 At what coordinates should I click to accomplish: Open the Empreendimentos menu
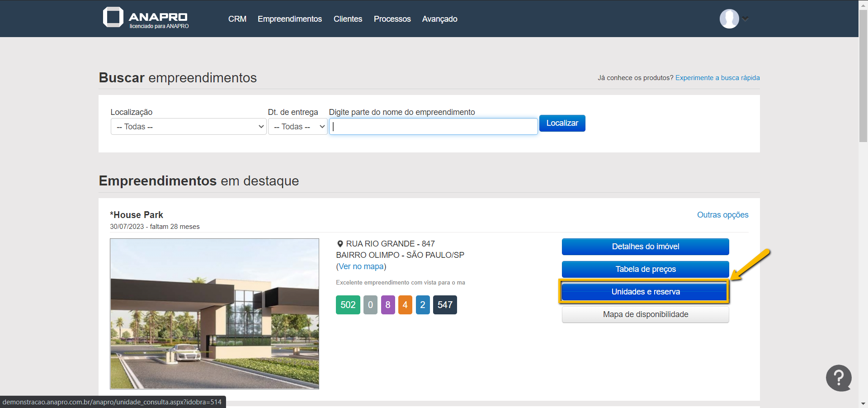tap(289, 19)
